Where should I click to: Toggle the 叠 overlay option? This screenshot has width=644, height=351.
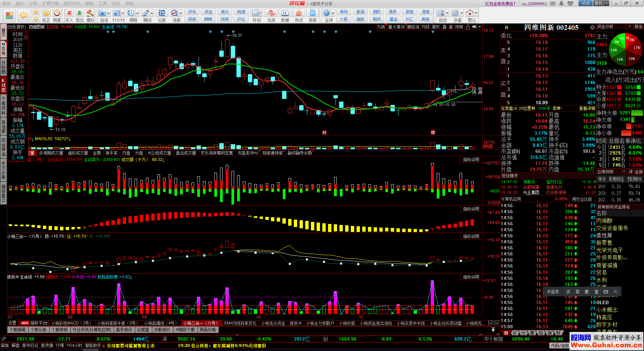[x=444, y=27]
